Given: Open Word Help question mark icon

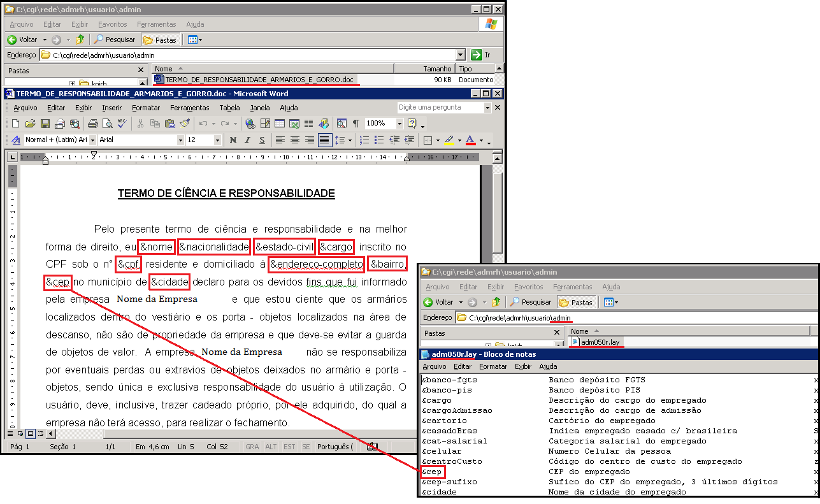Looking at the screenshot, I should (x=412, y=123).
